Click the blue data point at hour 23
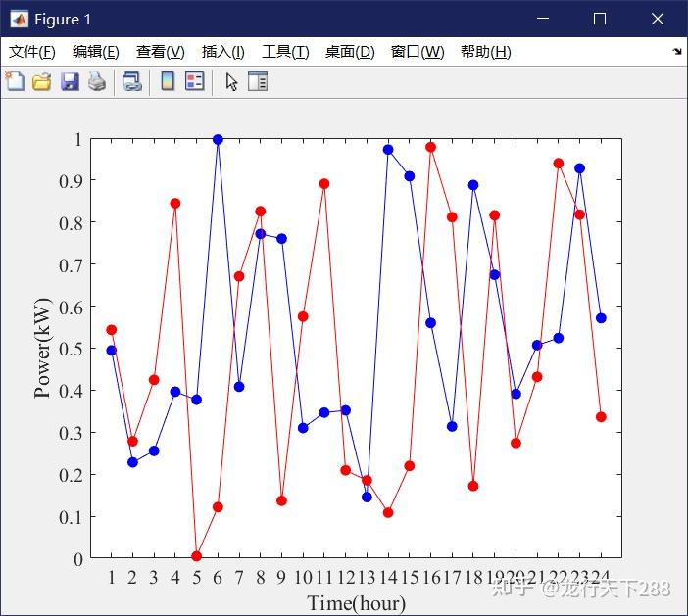Viewport: 688px width, 616px height. click(579, 168)
